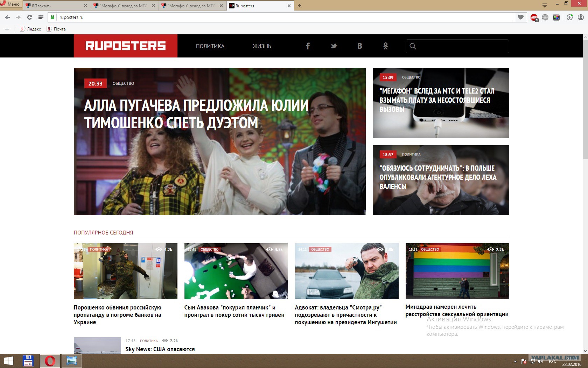Screen dimensions: 588x368
Task: Click the site search field
Action: pyautogui.click(x=457, y=46)
